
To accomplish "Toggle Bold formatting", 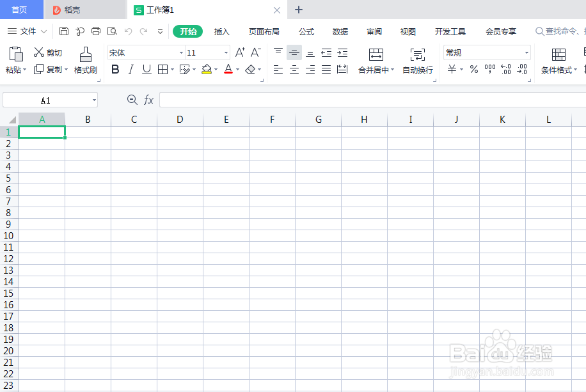I will [116, 70].
